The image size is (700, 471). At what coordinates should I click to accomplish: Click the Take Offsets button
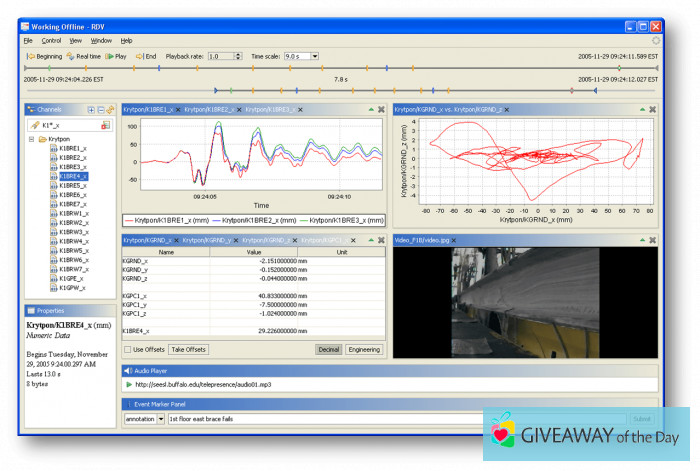188,350
